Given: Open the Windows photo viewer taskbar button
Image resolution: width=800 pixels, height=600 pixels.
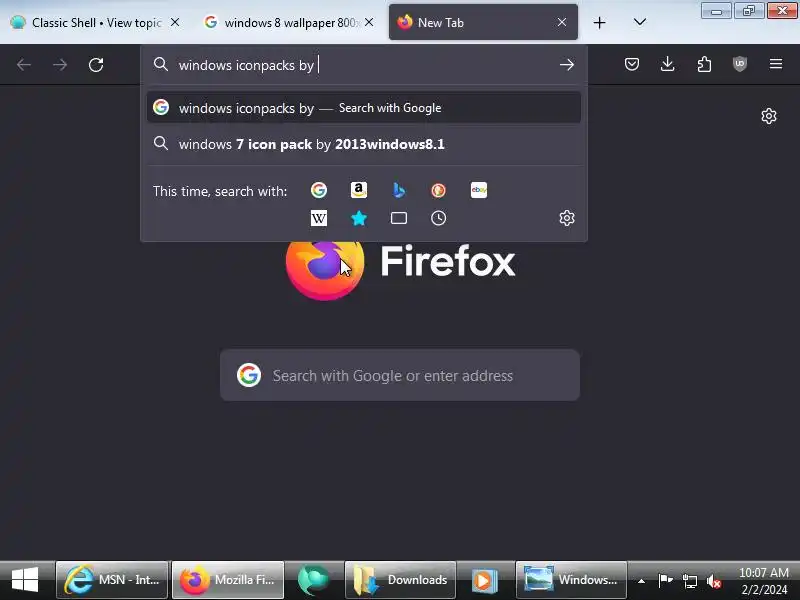Looking at the screenshot, I should coord(571,580).
